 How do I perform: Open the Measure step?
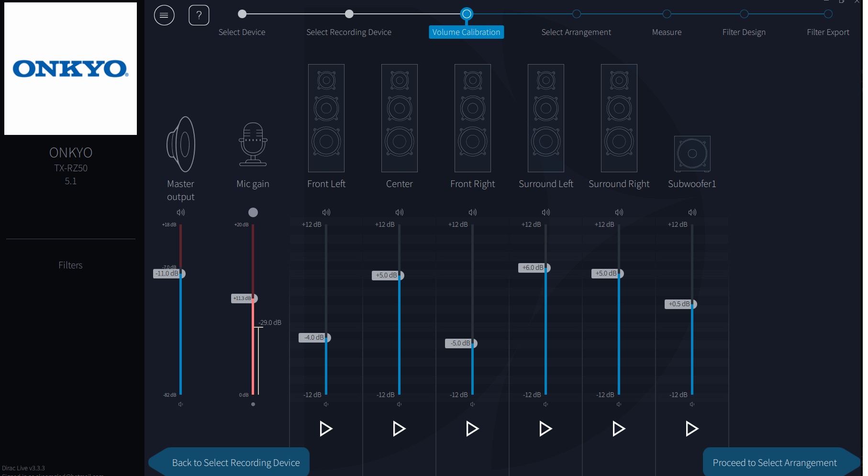pyautogui.click(x=667, y=14)
